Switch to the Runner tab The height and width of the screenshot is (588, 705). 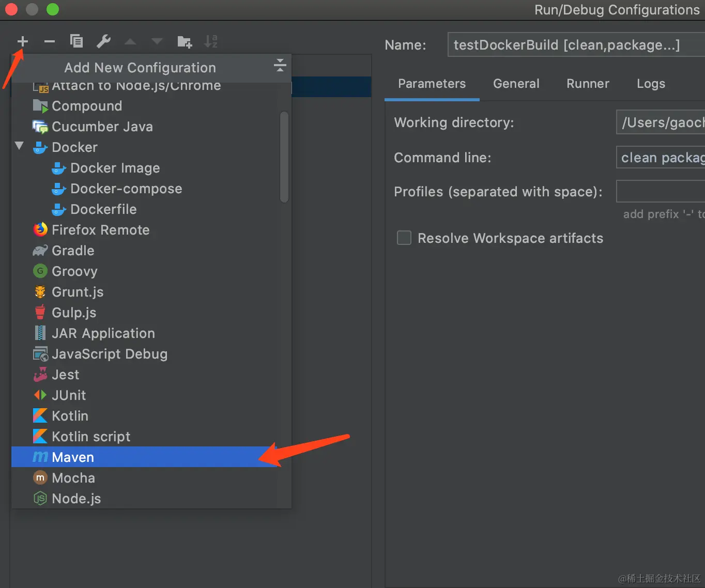tap(588, 84)
